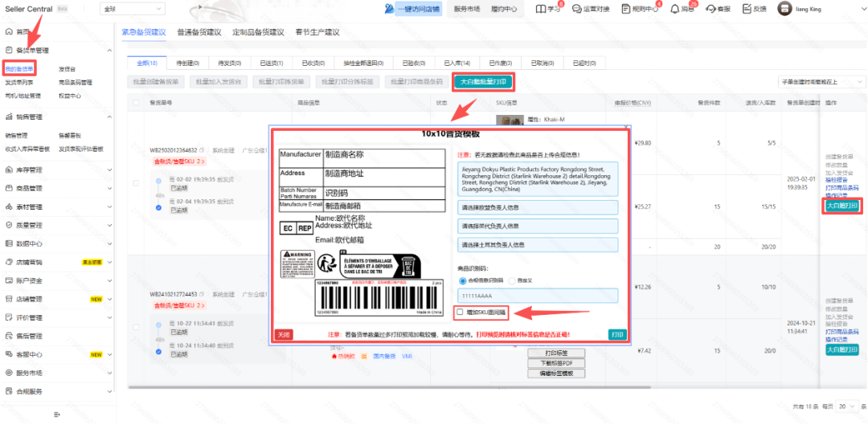The width and height of the screenshot is (868, 425).
Task: Click the 店铺管理 sidebar icon
Action: pos(9,299)
